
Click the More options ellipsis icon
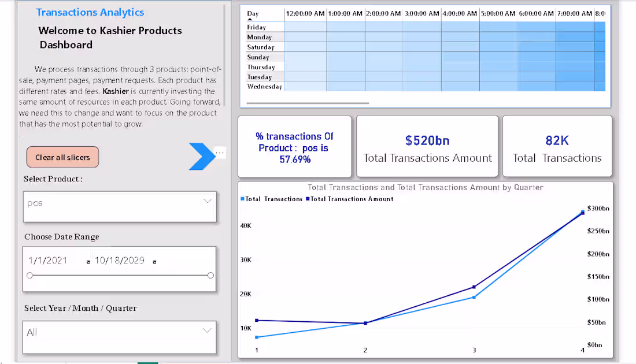coord(220,152)
